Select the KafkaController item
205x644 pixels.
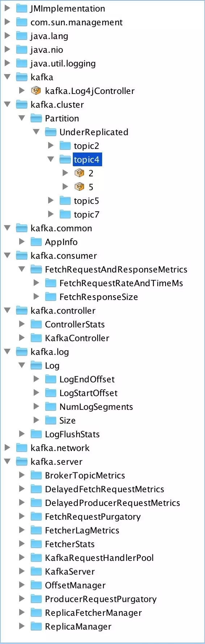77,338
